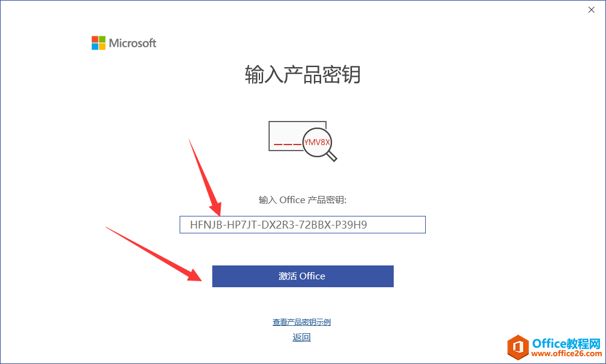Click the magnifier handle in the illustration
Viewport: 606px width, 364px height.
(x=332, y=156)
